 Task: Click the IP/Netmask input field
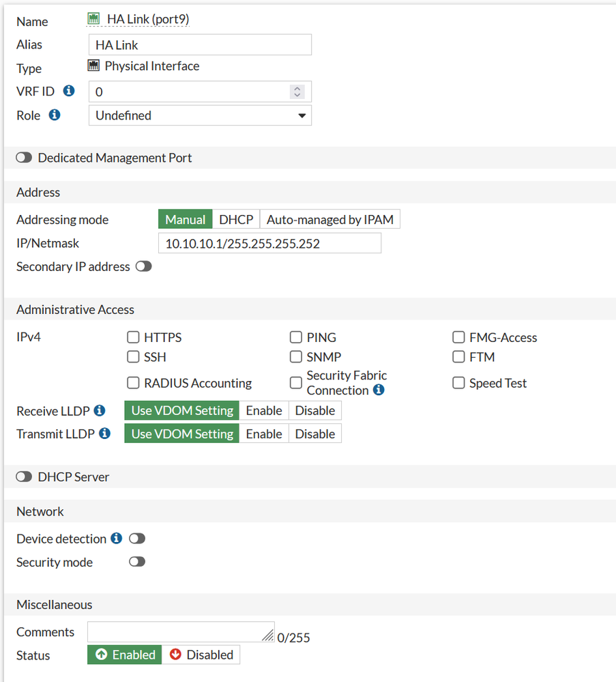pos(269,243)
